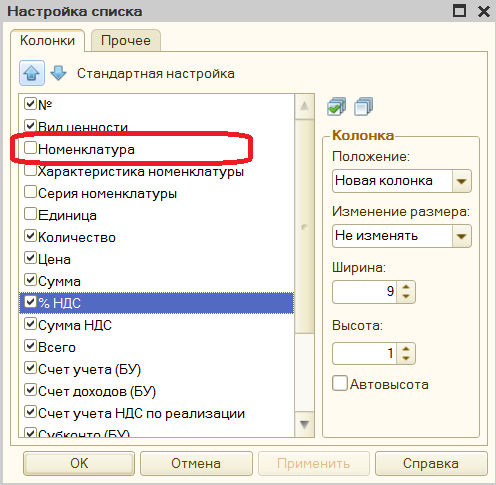Increase Высота value with up spinner

click(406, 349)
